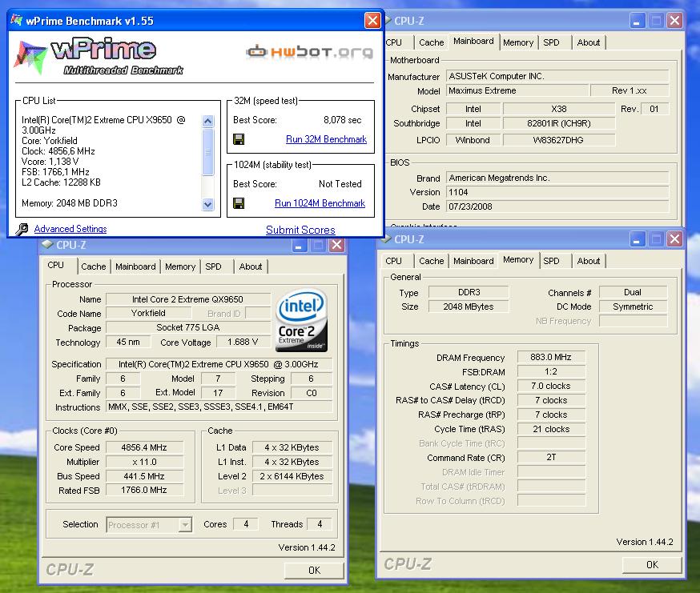Open About tab in Memory window
Viewport: 700px width, 593px height.
point(589,261)
